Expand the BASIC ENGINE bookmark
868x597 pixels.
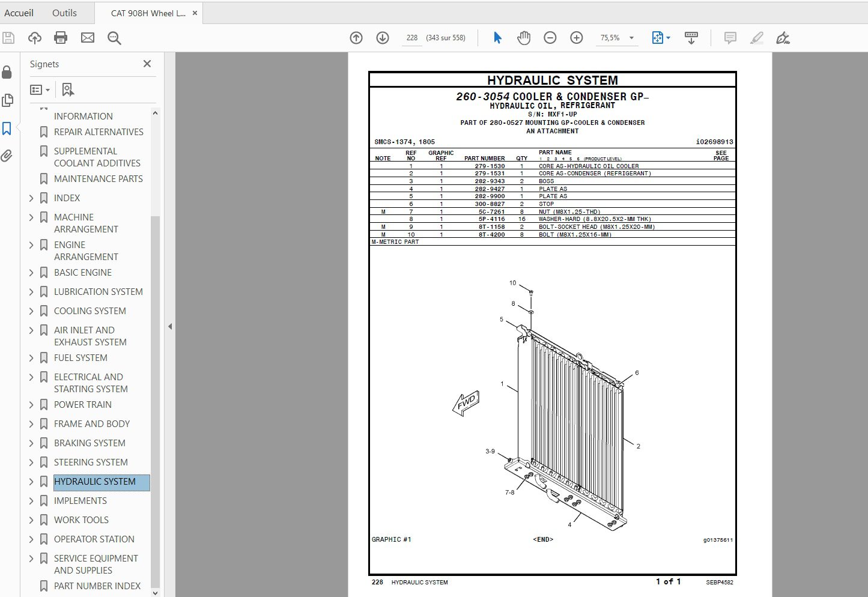[31, 273]
